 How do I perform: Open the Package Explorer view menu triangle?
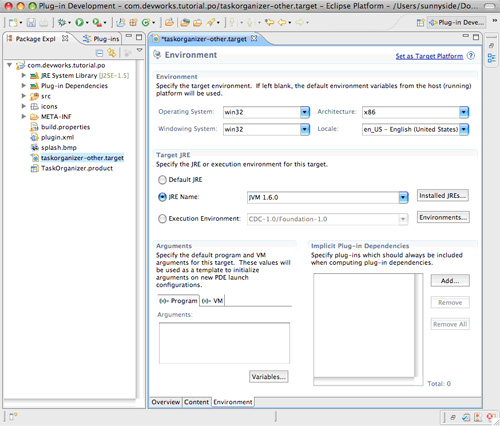click(140, 50)
